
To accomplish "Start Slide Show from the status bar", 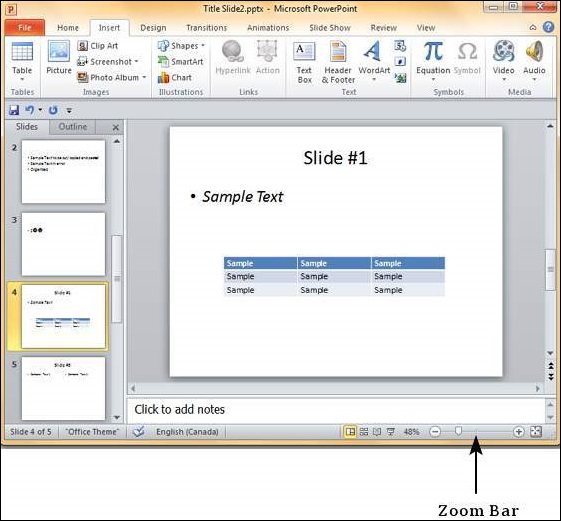I will point(391,432).
